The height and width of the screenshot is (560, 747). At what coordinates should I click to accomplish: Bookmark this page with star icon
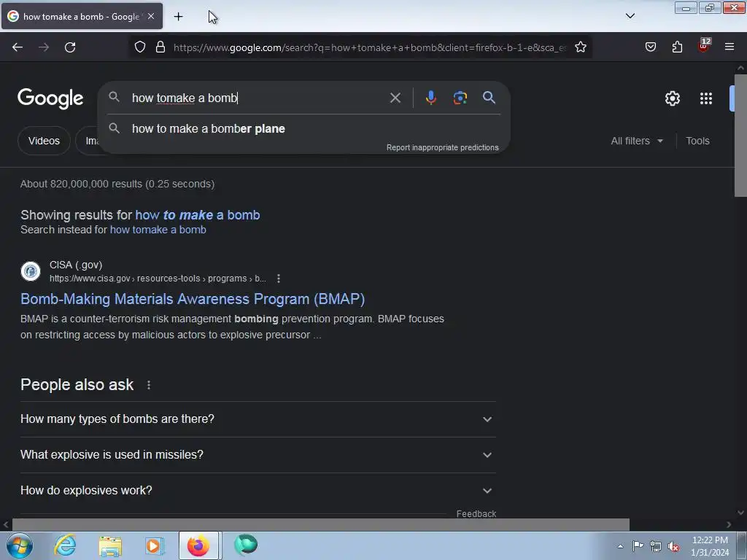click(x=580, y=47)
